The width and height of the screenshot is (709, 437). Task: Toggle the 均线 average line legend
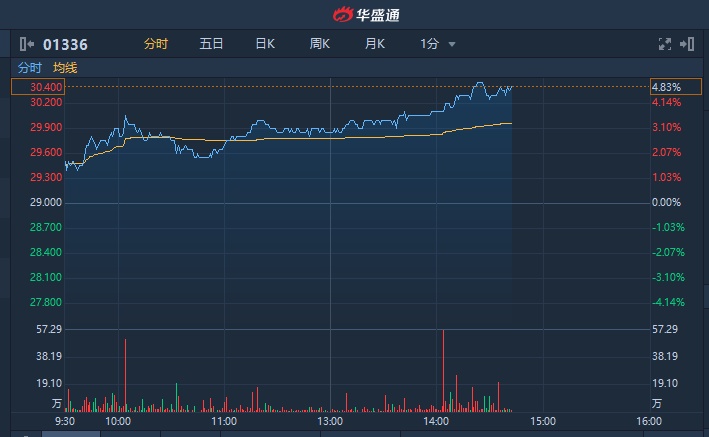tap(65, 68)
